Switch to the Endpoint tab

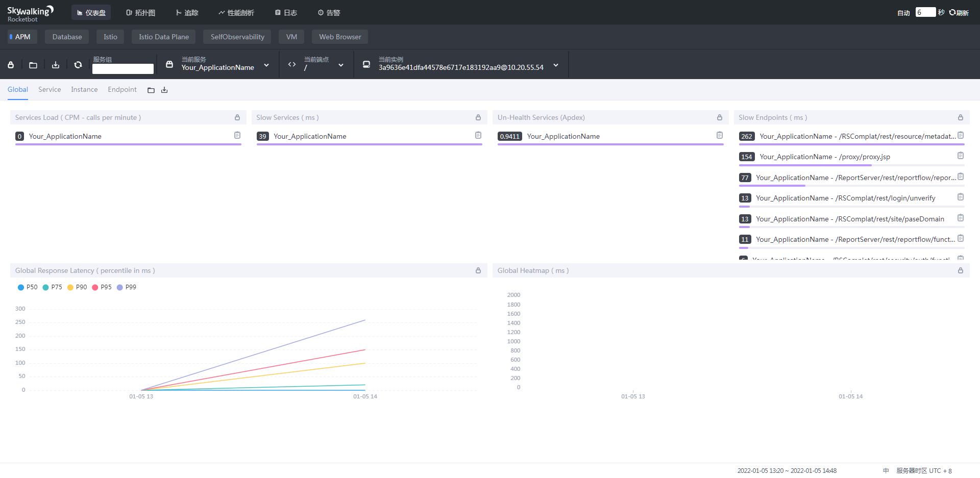point(122,90)
